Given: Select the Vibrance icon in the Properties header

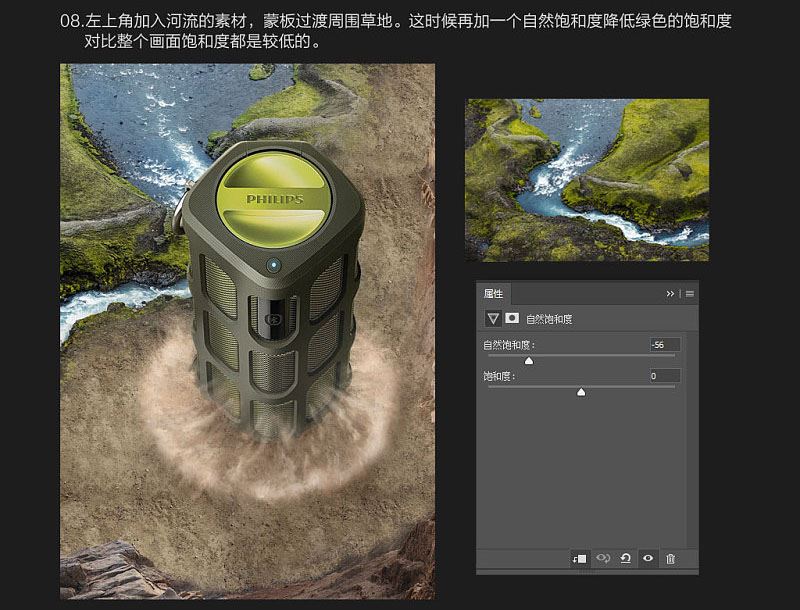Looking at the screenshot, I should click(x=493, y=320).
